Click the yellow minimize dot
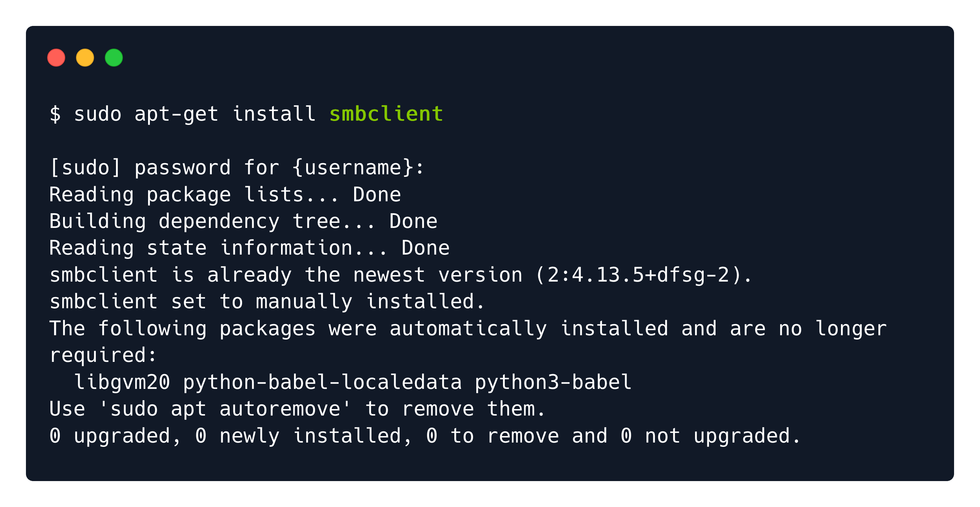 tap(85, 58)
